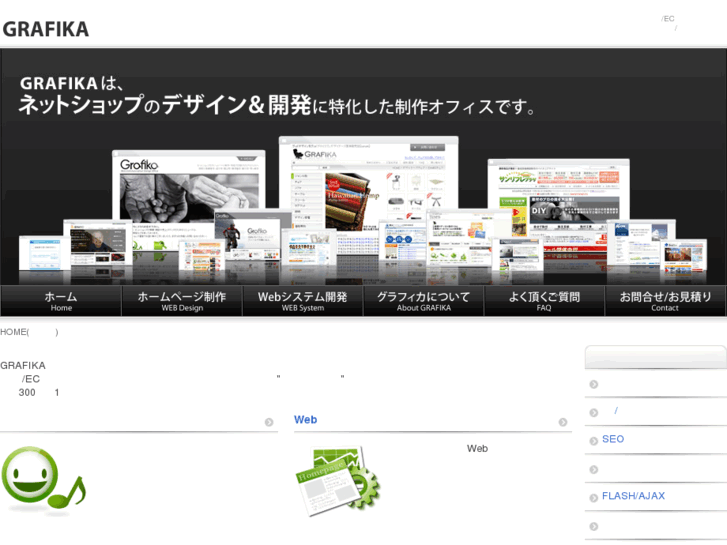Click the SEO sidebar link
Viewport: 727px width, 545px height.
(612, 439)
